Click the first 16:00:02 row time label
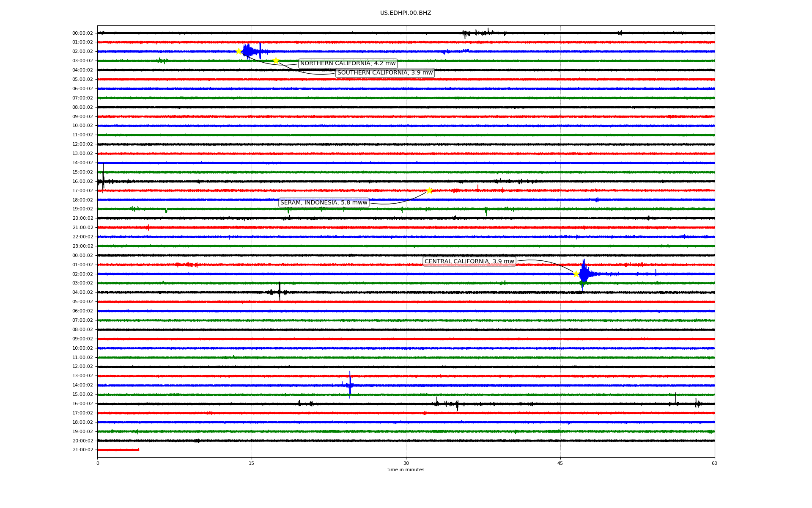812x508 pixels. [x=82, y=181]
